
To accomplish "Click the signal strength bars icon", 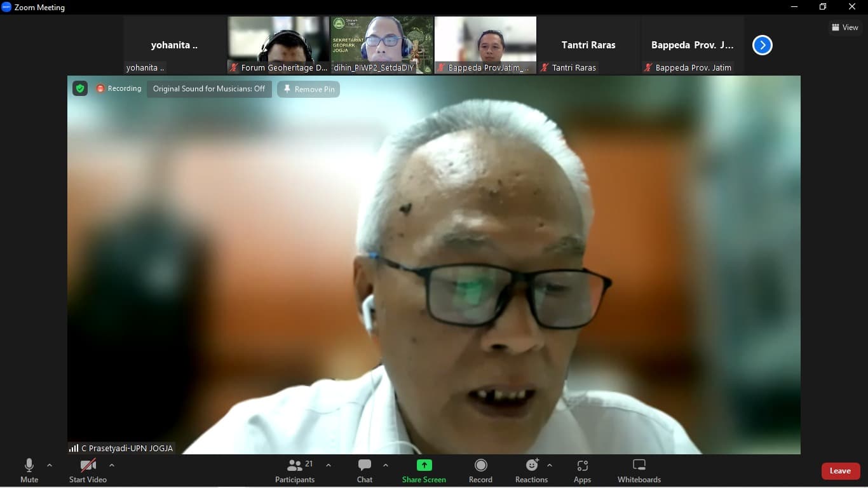I will 74,448.
